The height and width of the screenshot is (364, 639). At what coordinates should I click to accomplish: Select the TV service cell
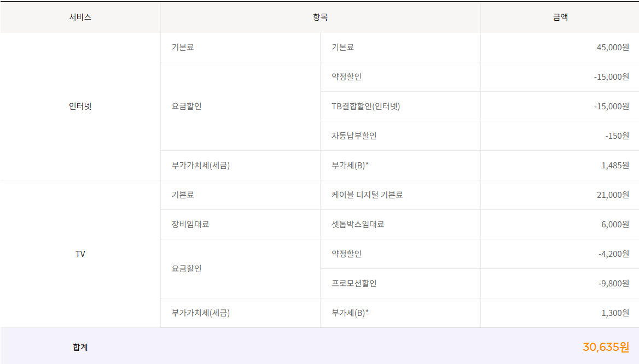[x=80, y=254]
